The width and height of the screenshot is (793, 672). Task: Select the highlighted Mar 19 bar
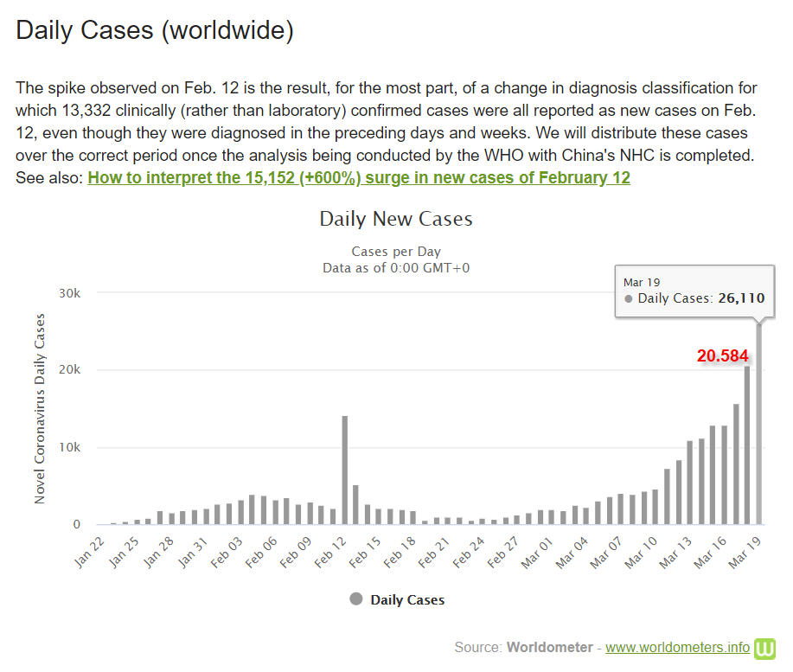click(759, 424)
